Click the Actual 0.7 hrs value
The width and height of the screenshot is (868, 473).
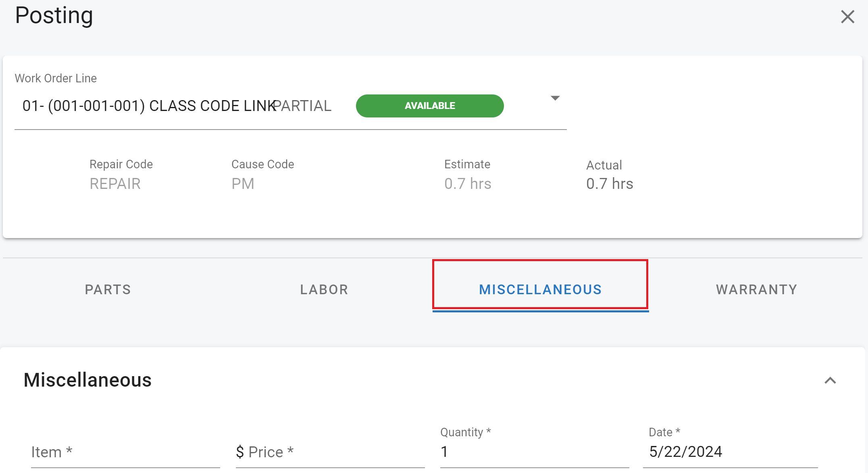610,184
